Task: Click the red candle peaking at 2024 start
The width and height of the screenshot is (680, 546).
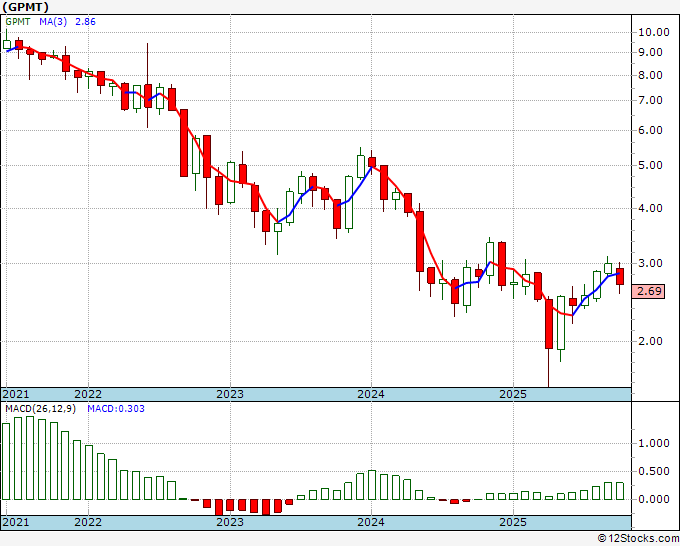Action: (372, 162)
